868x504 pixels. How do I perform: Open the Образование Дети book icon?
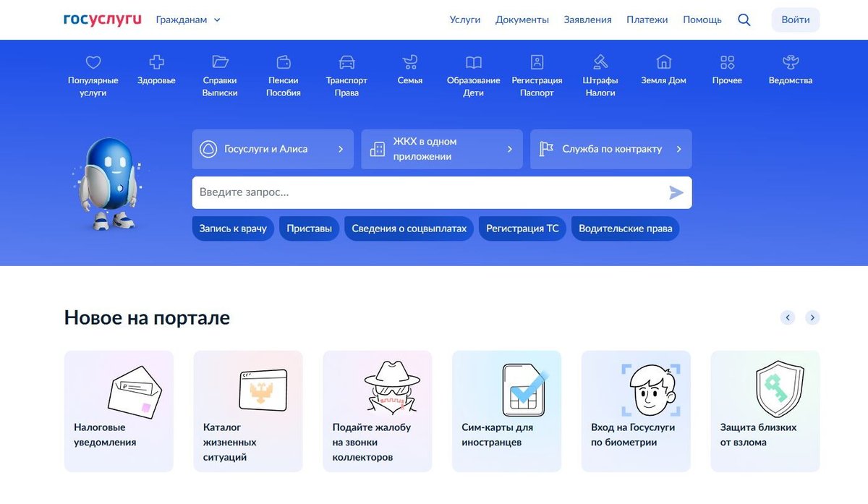[474, 62]
